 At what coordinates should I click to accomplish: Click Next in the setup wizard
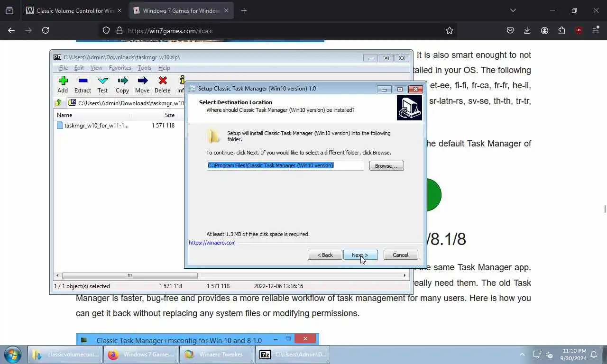360,255
